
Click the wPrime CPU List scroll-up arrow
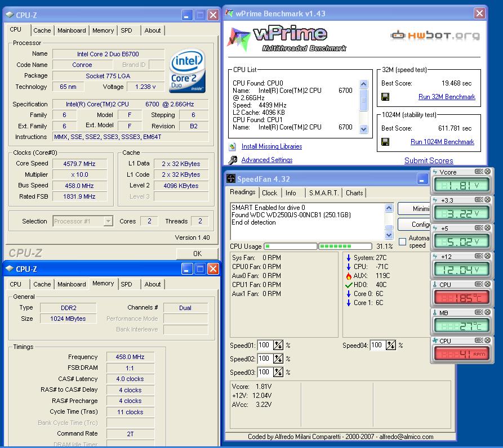363,84
